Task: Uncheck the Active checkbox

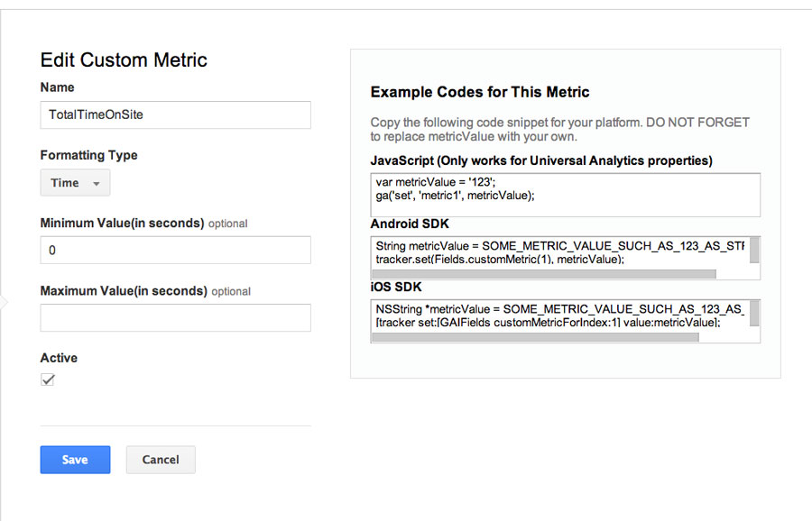Action: pyautogui.click(x=48, y=379)
